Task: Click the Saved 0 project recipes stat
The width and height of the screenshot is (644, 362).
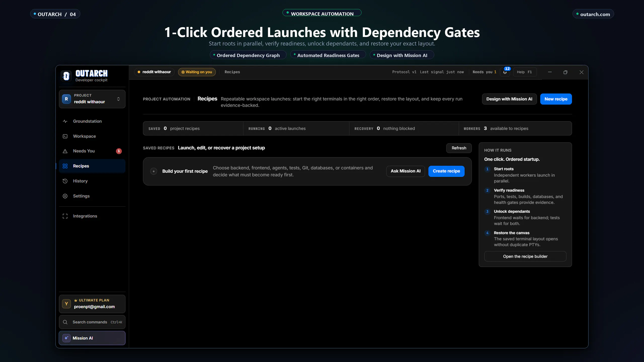Action: [193, 128]
